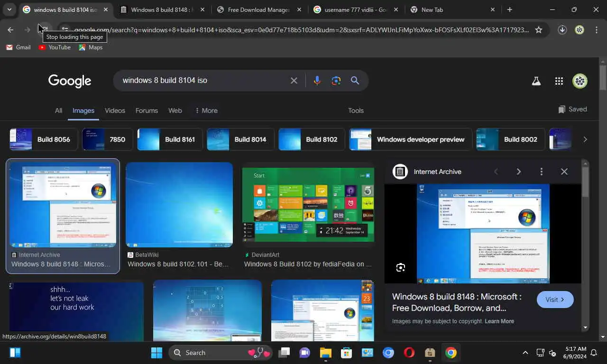Launch Microsoft Store from the taskbar
Screen dimensions: 607x364
[x=347, y=353]
